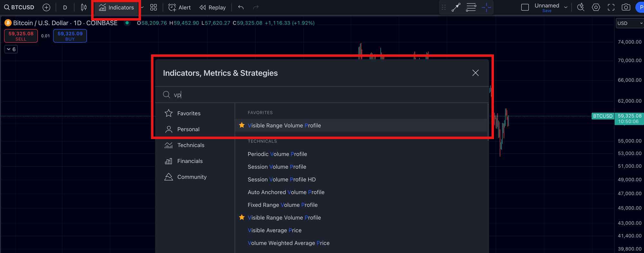Viewport: 644px width, 253px height.
Task: Click the blue Publish button
Action: (640, 7)
